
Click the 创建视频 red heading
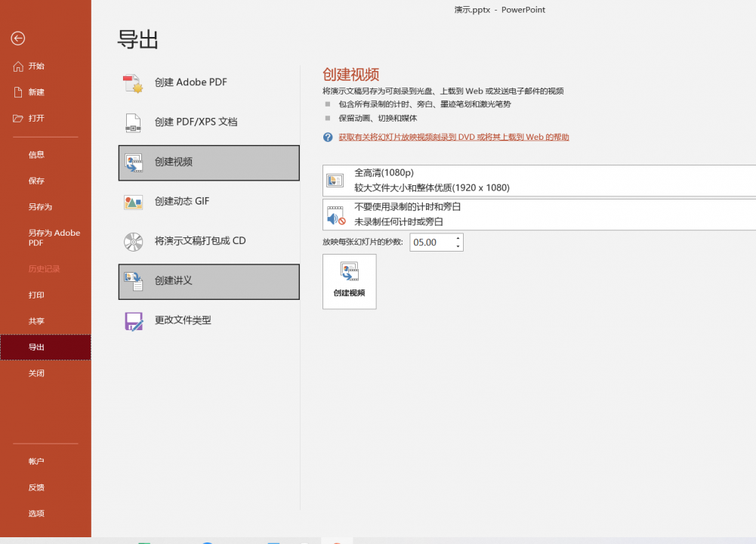click(x=350, y=75)
